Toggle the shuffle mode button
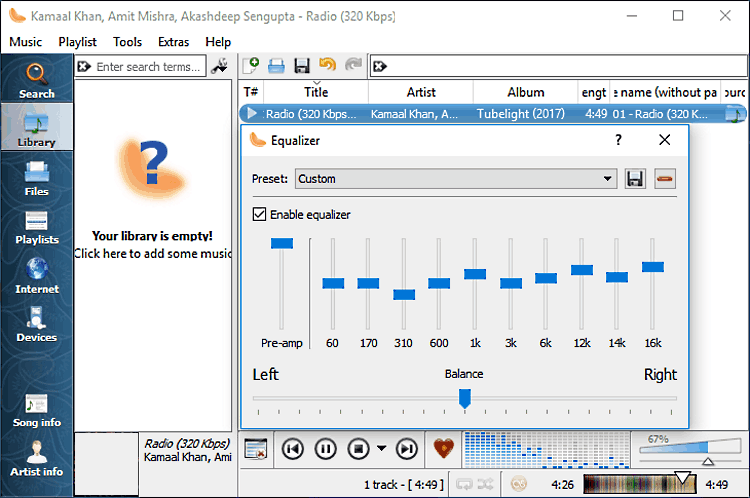The width and height of the screenshot is (750, 498). [x=485, y=485]
